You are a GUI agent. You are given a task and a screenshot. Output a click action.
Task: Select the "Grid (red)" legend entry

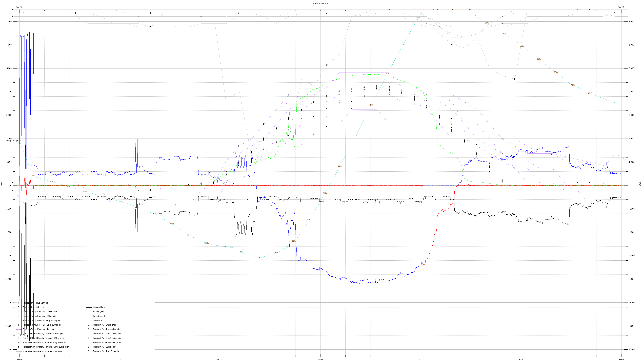tap(97, 321)
